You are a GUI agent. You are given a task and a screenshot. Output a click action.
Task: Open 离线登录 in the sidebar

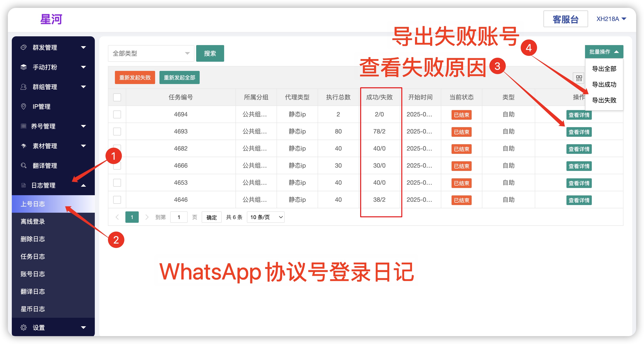click(33, 222)
